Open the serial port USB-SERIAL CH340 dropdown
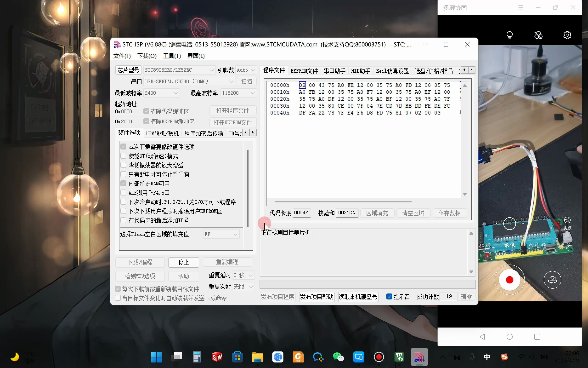The image size is (588, 368). click(x=189, y=81)
